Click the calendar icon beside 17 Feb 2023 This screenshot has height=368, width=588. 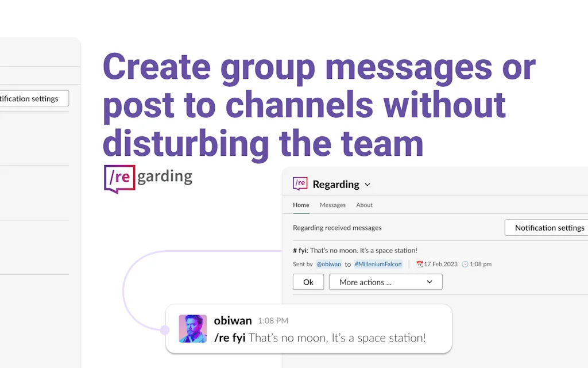click(419, 264)
